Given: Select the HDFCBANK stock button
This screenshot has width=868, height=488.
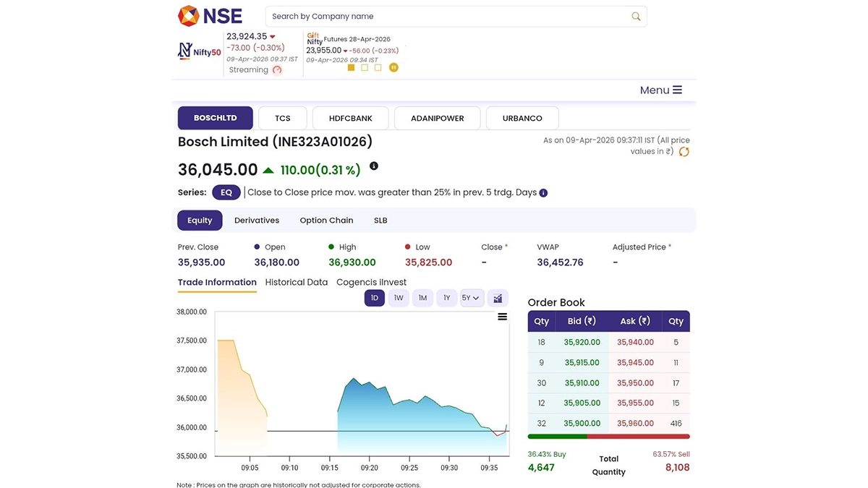Looking at the screenshot, I should pyautogui.click(x=351, y=118).
